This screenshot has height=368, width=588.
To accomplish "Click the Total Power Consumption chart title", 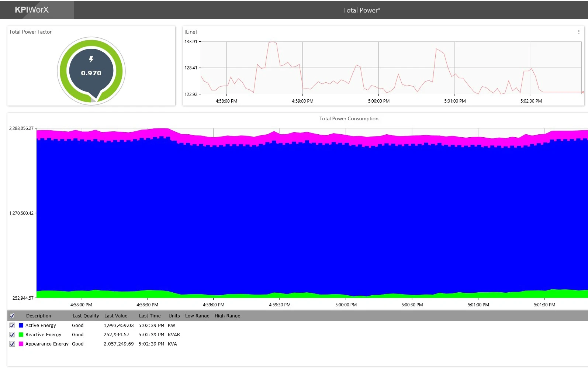I will 349,118.
